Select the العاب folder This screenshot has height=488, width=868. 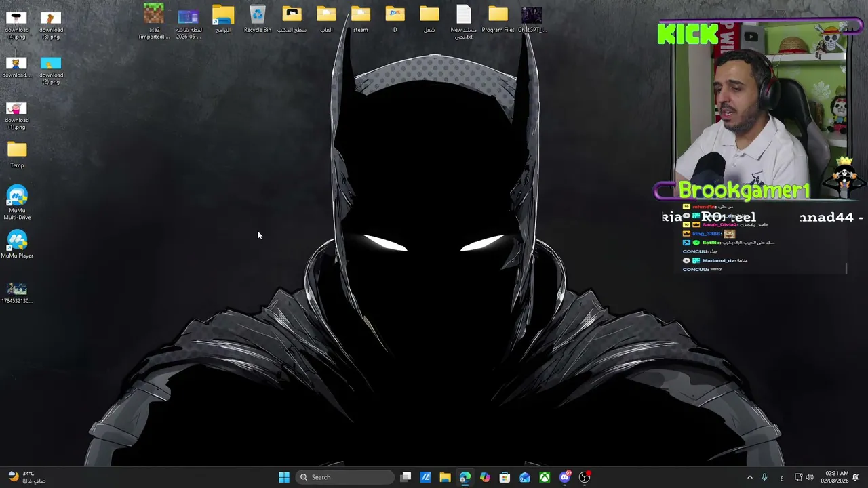point(326,19)
